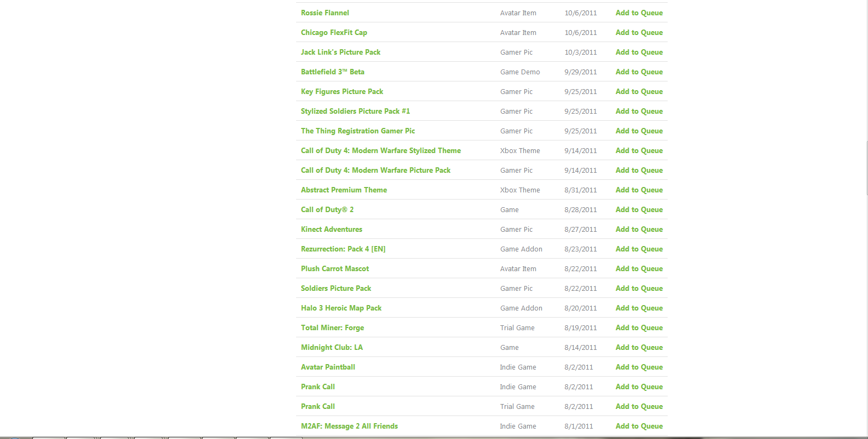Add Soldiers Picture Pack to queue
Image resolution: width=868 pixels, height=439 pixels.
pyautogui.click(x=639, y=288)
